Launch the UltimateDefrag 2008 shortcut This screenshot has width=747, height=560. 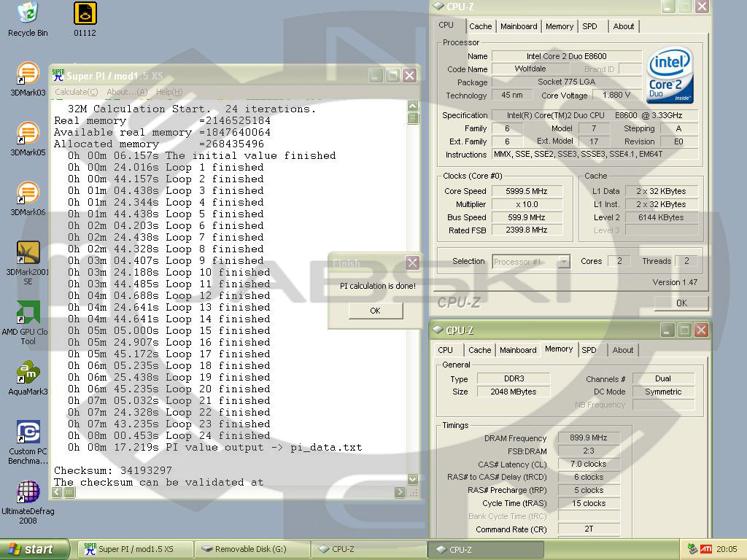coord(28,502)
